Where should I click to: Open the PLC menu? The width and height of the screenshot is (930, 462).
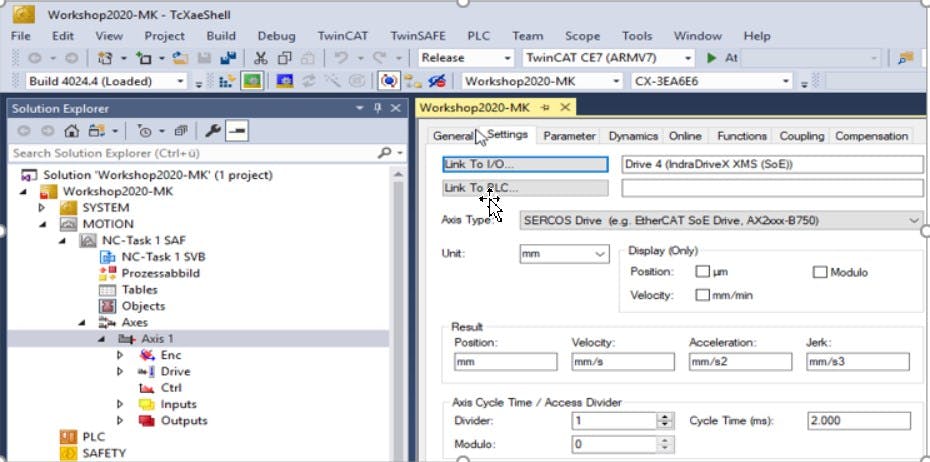tap(478, 36)
